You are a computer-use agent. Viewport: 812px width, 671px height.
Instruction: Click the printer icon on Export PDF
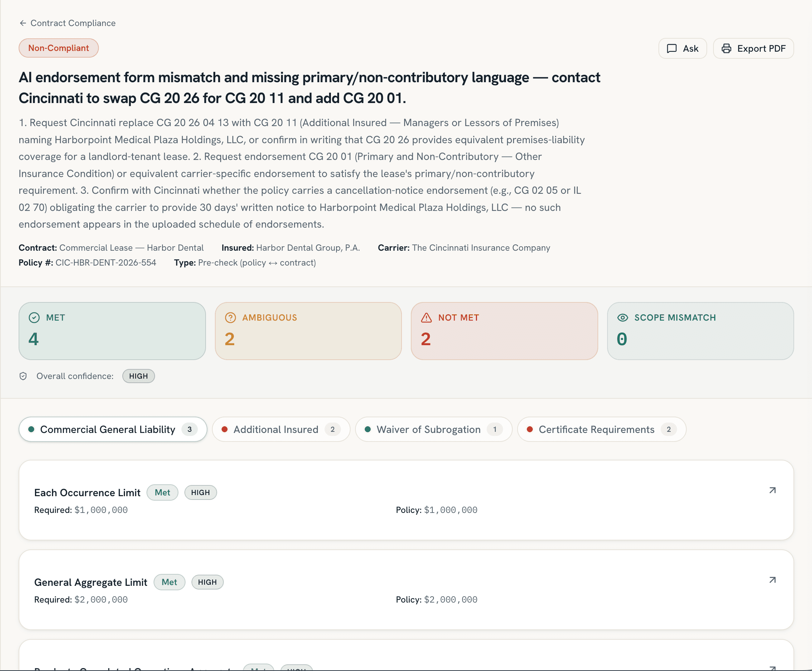pos(726,48)
